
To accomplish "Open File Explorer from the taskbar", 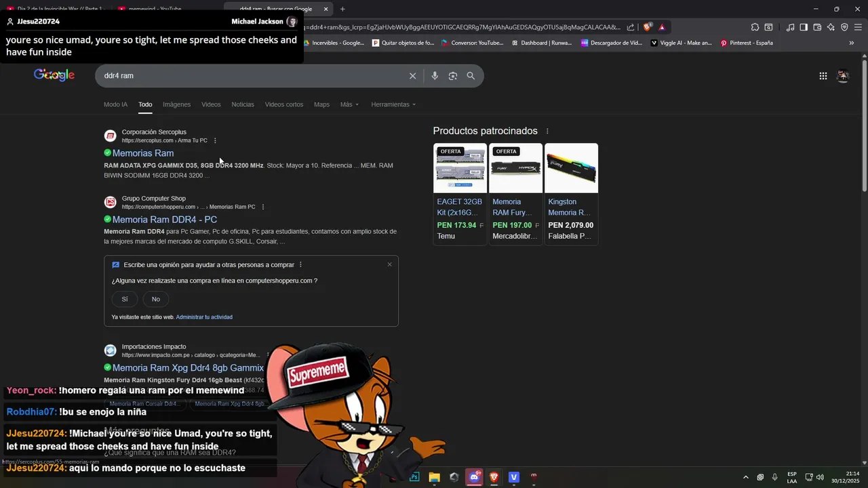I will [435, 477].
